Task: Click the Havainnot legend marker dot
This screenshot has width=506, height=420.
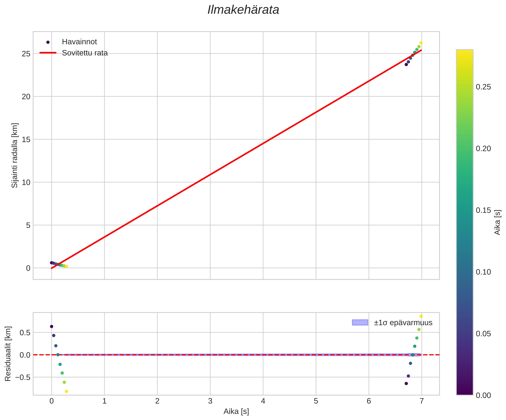Action: click(x=48, y=42)
